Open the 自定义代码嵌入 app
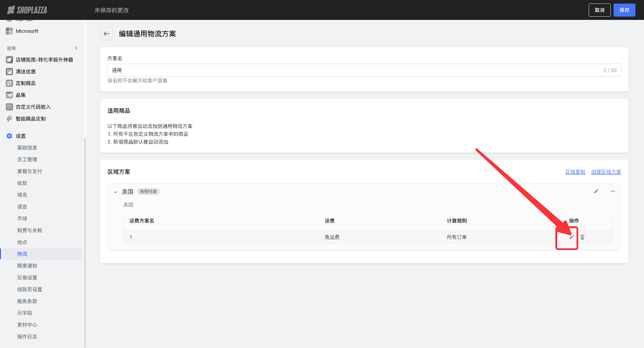 33,107
